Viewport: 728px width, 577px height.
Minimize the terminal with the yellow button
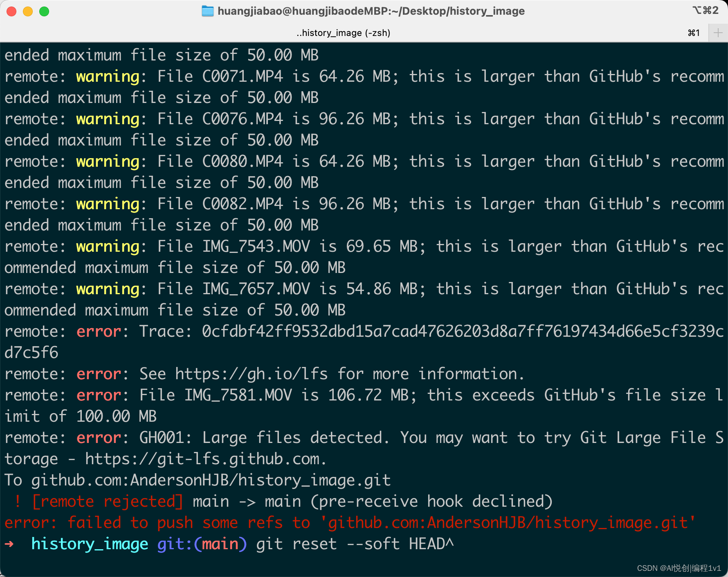[28, 11]
